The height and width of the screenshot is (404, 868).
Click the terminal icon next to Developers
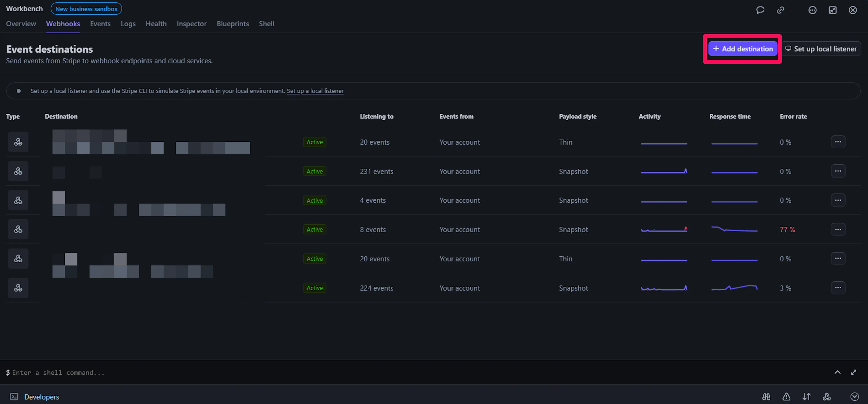[14, 397]
